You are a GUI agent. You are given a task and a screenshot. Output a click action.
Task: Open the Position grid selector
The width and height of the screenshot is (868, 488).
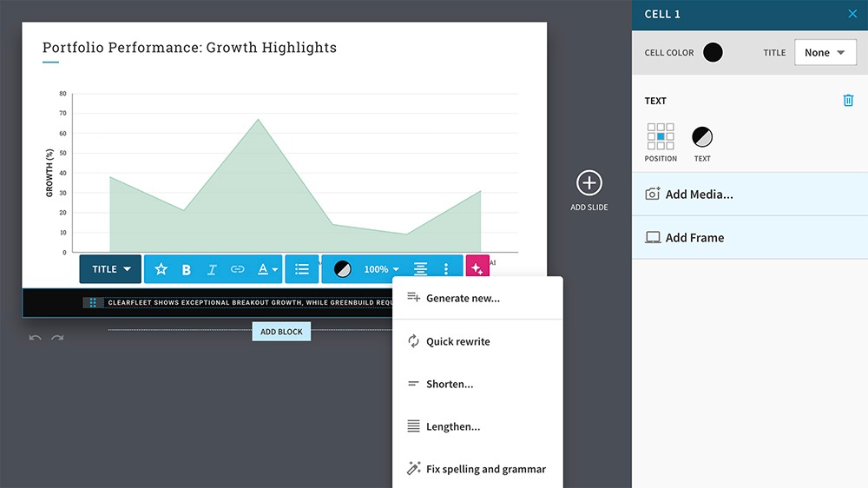[661, 136]
